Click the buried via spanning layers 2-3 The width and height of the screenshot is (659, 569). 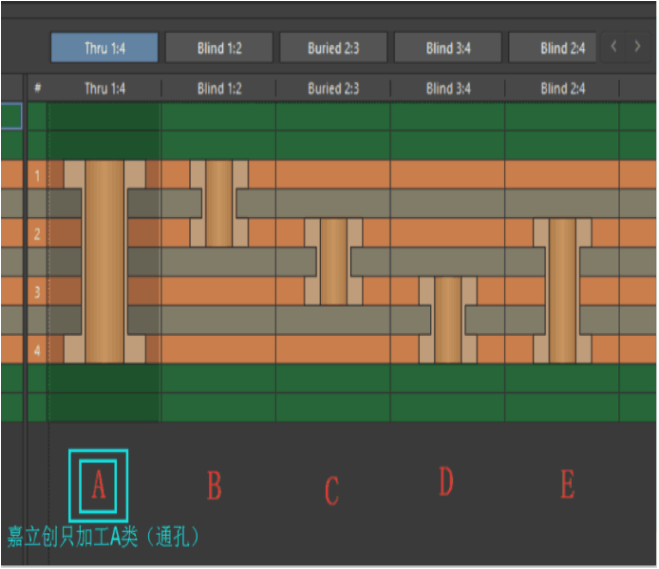(x=334, y=262)
